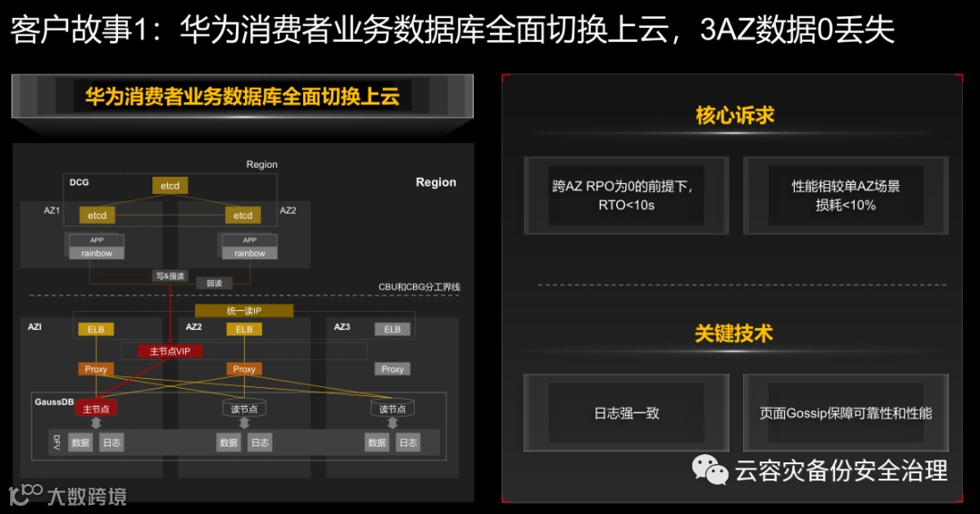This screenshot has width=980, height=514.
Task: Select the text CBU和CBG分工界线
Action: coord(418,286)
